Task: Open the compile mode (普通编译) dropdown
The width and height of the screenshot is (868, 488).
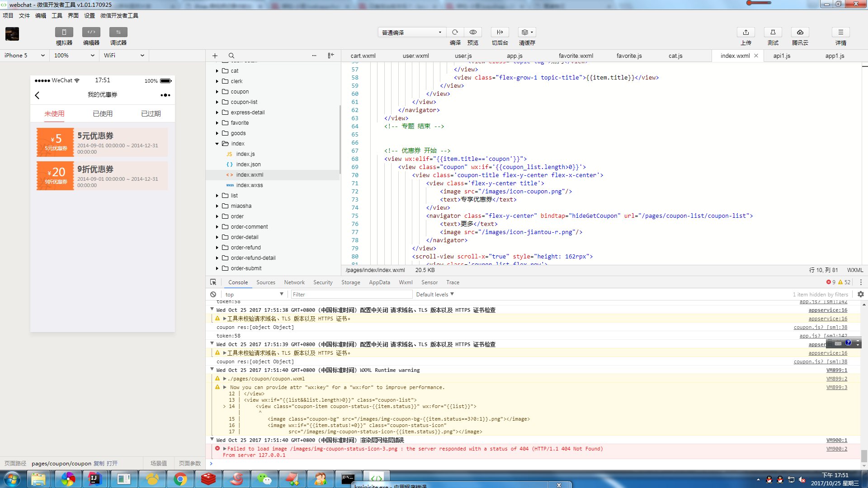Action: coord(411,33)
